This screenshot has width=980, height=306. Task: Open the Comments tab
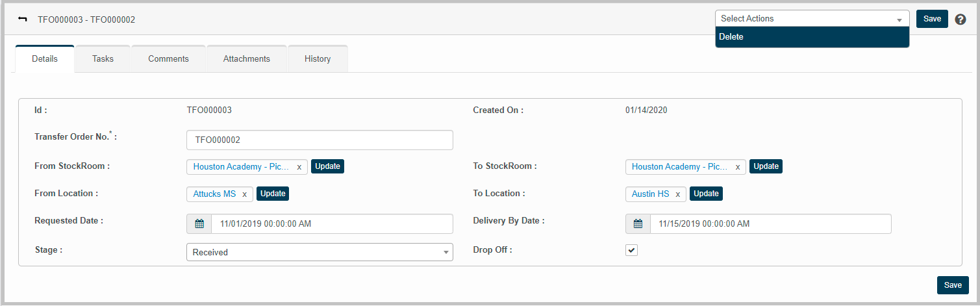tap(168, 59)
